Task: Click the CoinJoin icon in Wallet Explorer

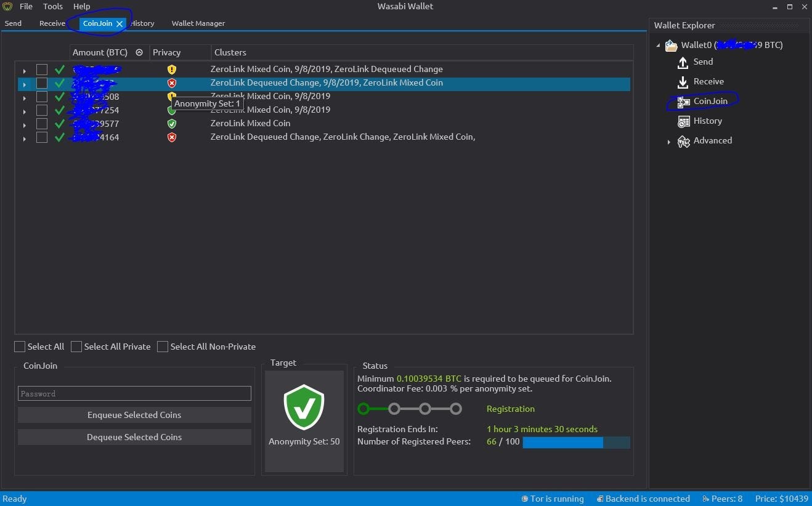Action: [683, 102]
